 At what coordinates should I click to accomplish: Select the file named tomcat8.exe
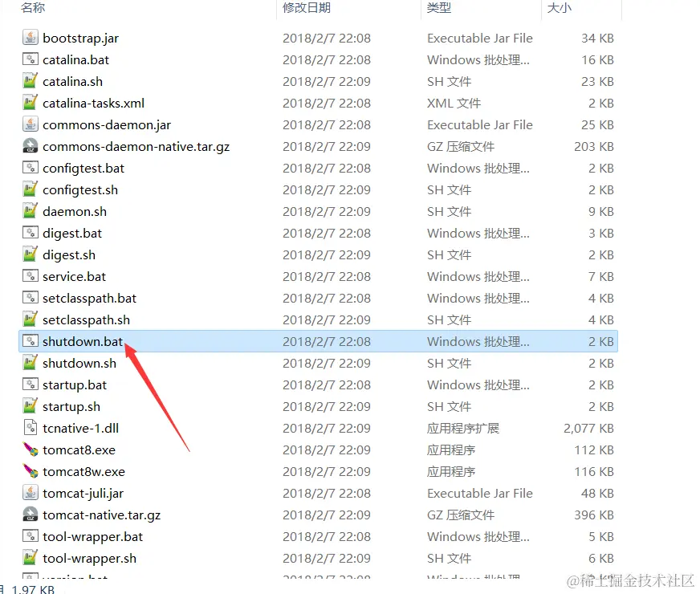[79, 450]
